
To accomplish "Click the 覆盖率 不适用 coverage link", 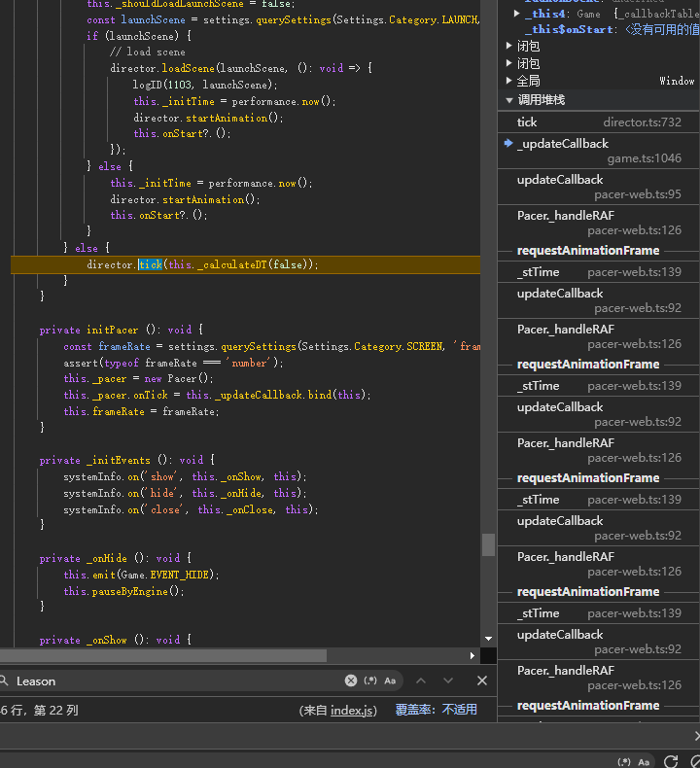I will pos(436,710).
